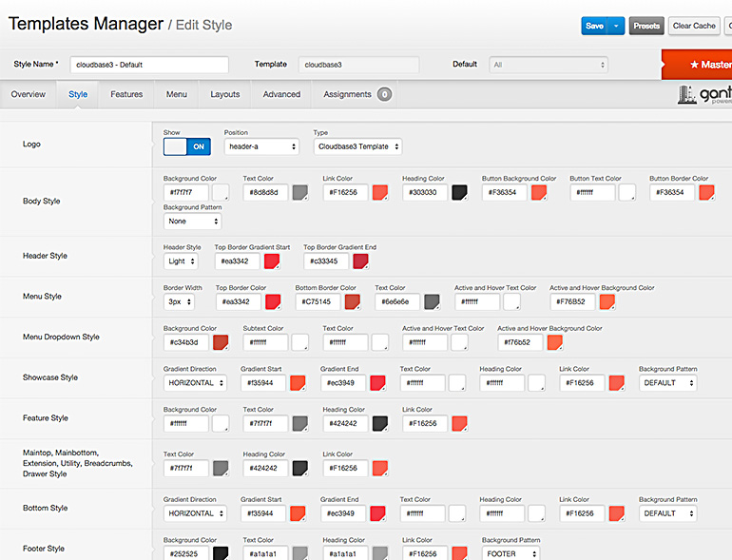The image size is (732, 560).
Task: Open Showcase Style Link Color swatch
Action: 617,383
